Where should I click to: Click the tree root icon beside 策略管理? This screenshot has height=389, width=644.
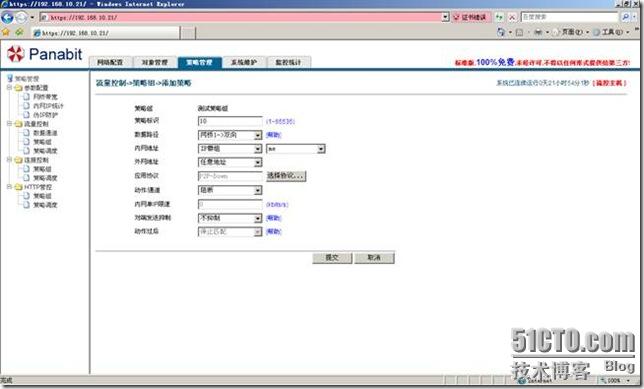coord(10,78)
